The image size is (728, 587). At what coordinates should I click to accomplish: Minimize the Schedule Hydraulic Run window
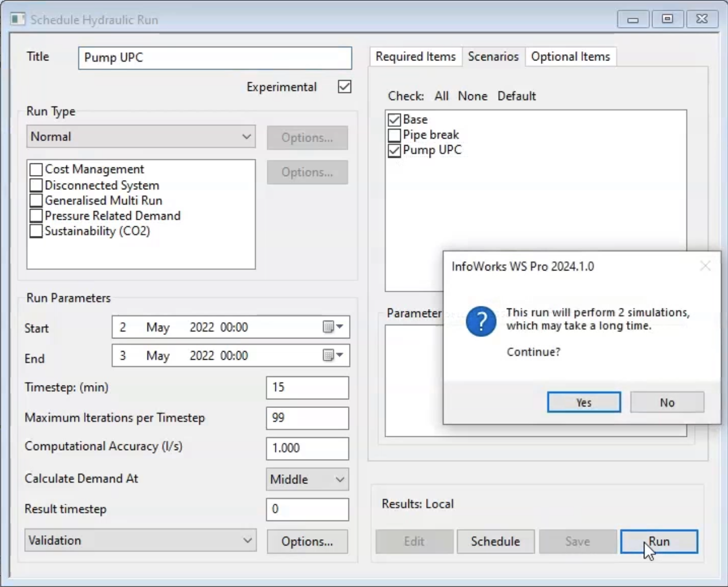(x=633, y=19)
